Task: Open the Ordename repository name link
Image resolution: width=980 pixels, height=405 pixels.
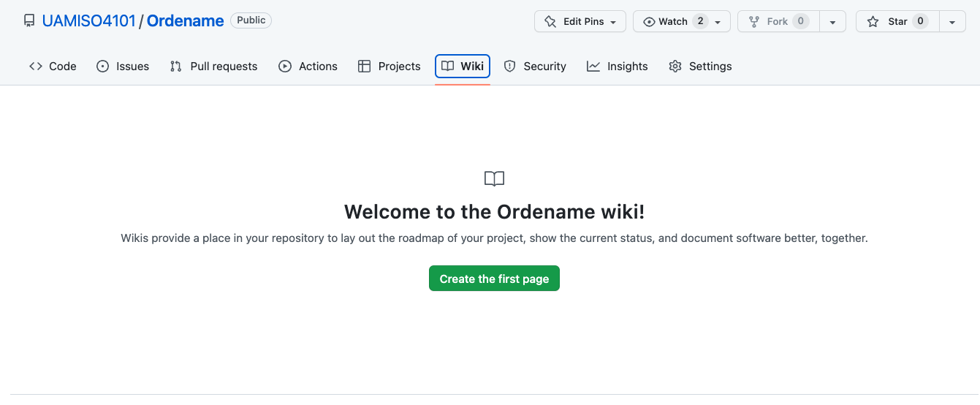Action: point(186,21)
